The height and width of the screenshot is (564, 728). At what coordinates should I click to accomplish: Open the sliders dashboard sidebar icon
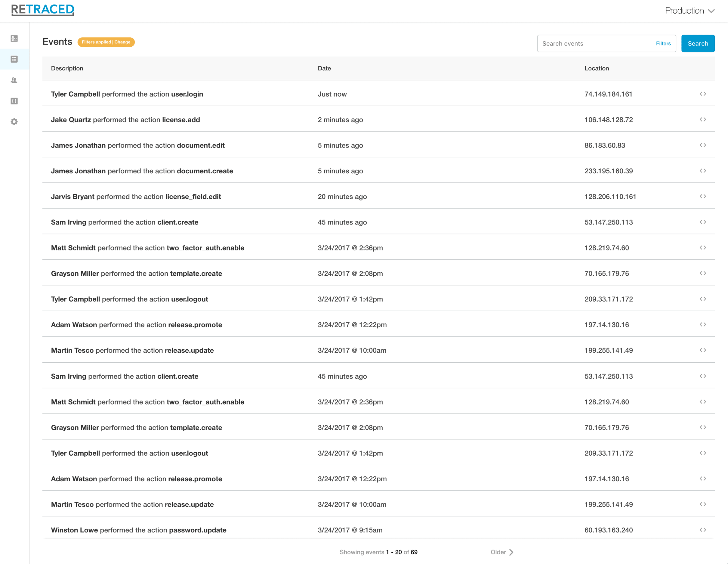tap(14, 39)
